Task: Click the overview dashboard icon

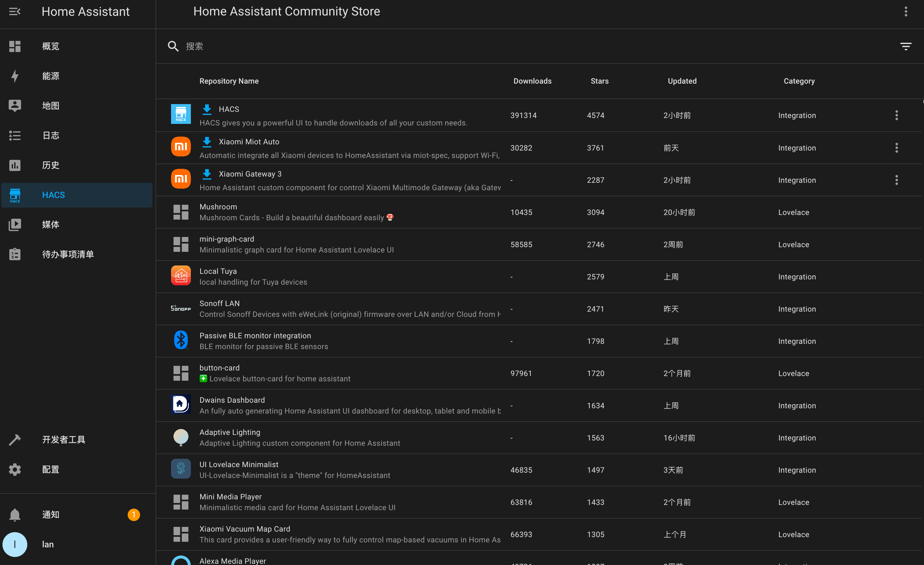Action: tap(15, 46)
